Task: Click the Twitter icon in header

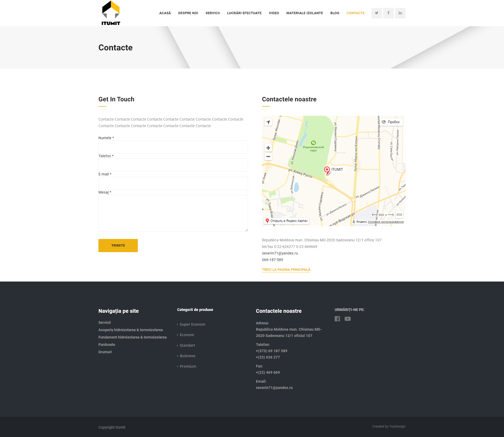Action: (x=376, y=13)
